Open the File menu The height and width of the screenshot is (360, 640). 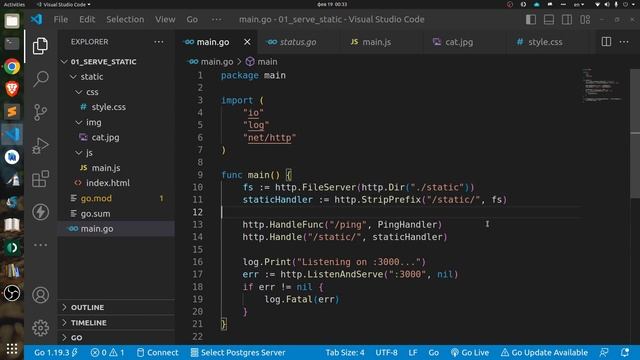coord(61,19)
